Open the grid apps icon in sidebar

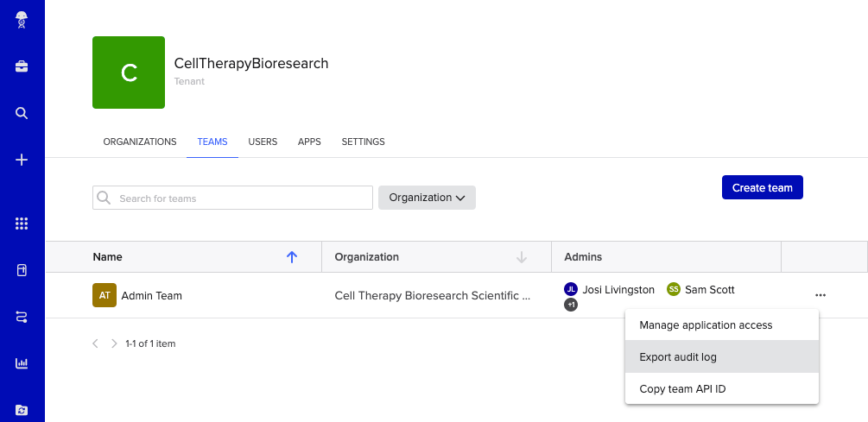pyautogui.click(x=22, y=224)
